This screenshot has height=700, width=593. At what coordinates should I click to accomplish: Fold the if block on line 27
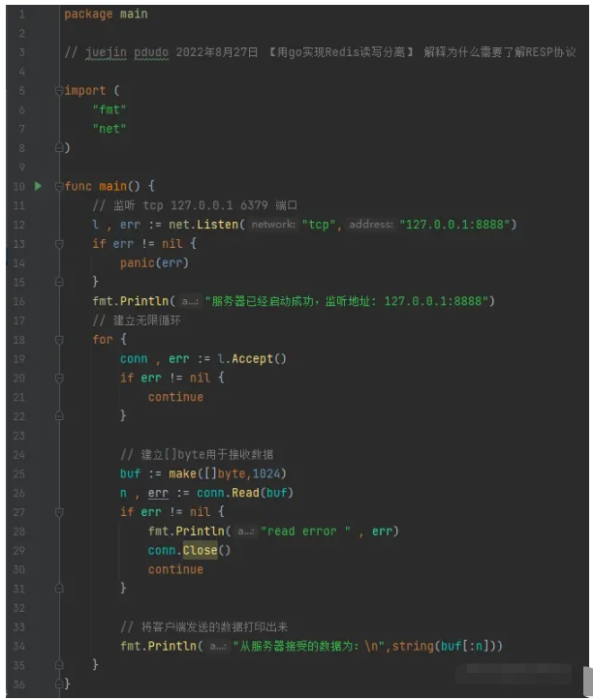pos(59,512)
